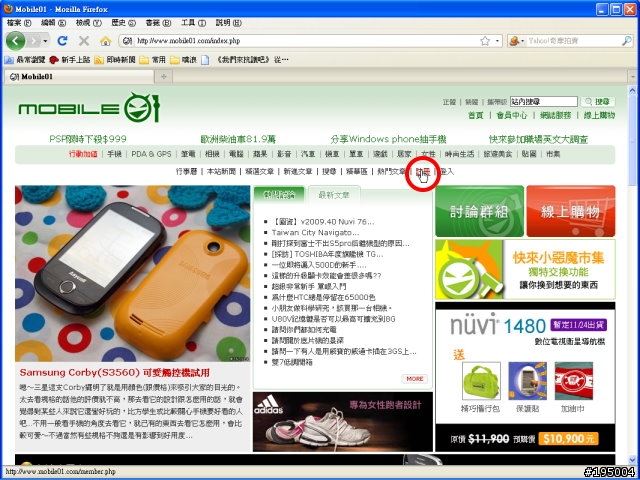
Task: Open the 檢視 (V) menu
Action: click(89, 23)
